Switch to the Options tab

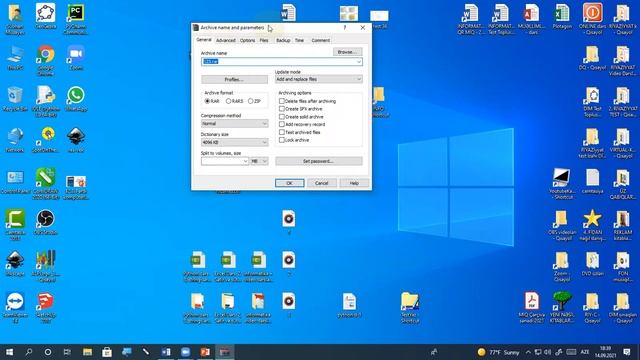(x=247, y=40)
